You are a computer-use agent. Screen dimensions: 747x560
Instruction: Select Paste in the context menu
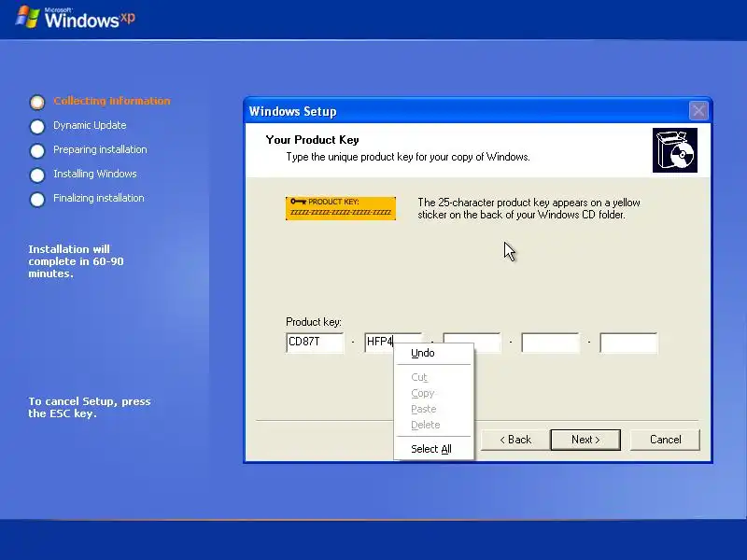433,409
